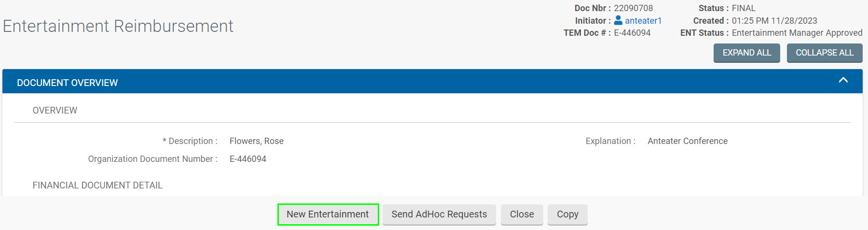The width and height of the screenshot is (868, 230).
Task: Copy this entertainment document
Action: 567,214
